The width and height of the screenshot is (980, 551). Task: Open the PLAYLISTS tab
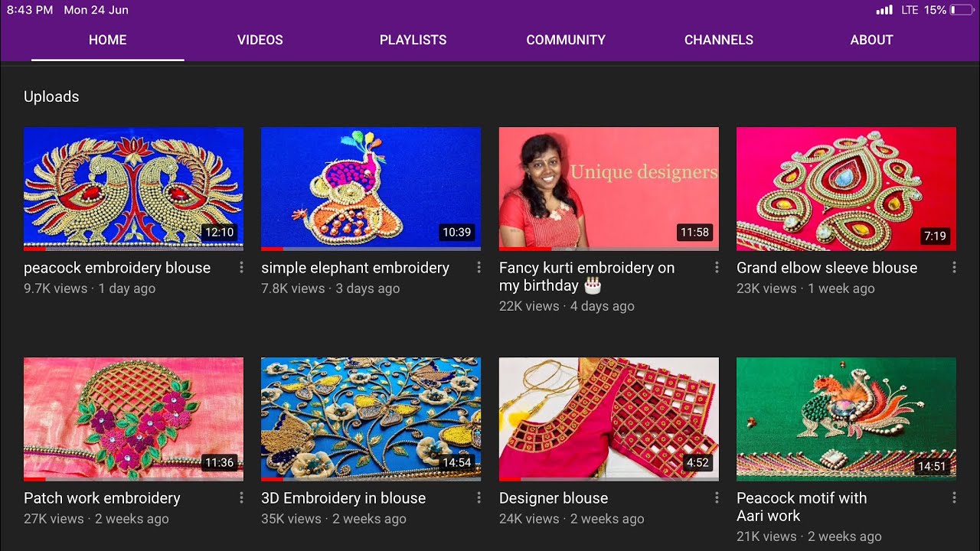click(x=413, y=40)
